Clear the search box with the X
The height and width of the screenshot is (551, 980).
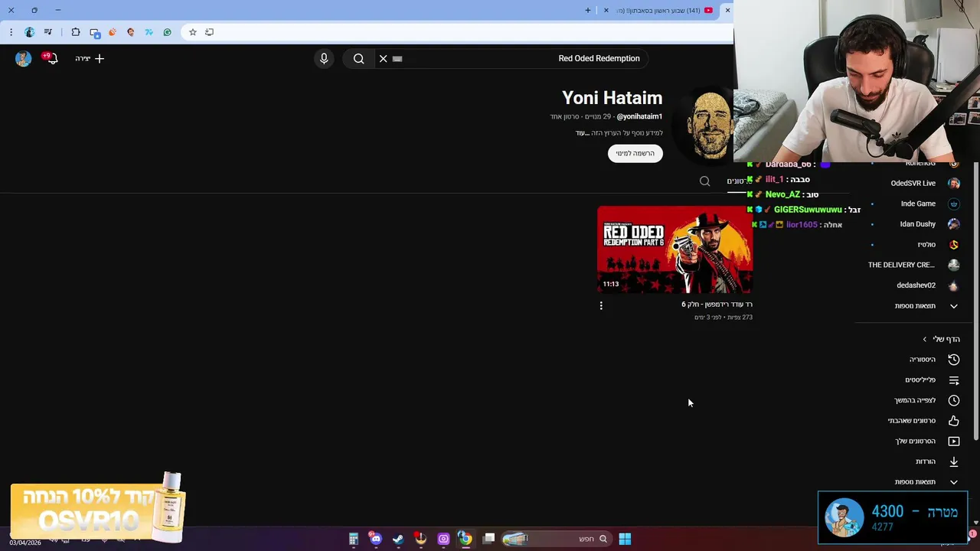pos(384,58)
